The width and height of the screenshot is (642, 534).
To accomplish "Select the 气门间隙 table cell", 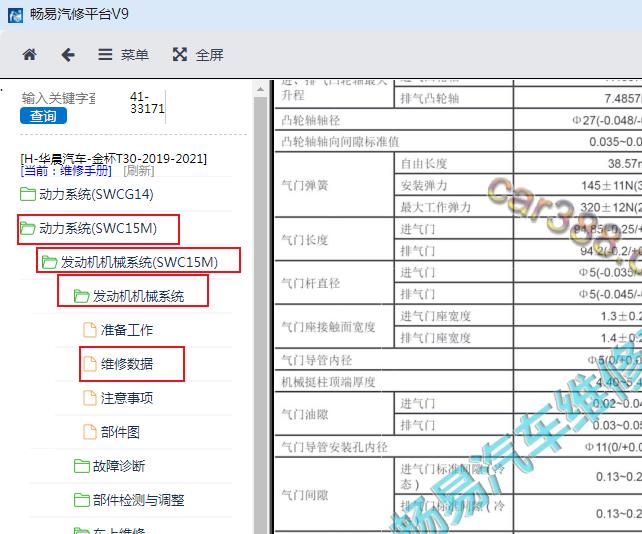I will (335, 495).
